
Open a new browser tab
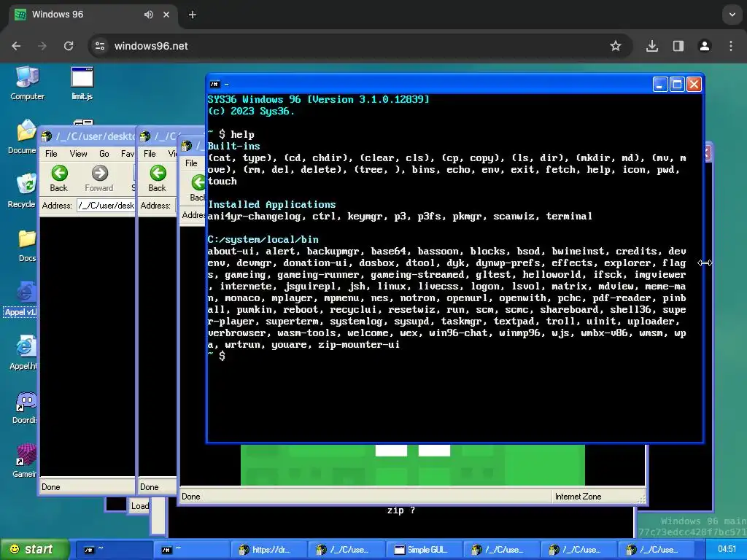pyautogui.click(x=193, y=15)
